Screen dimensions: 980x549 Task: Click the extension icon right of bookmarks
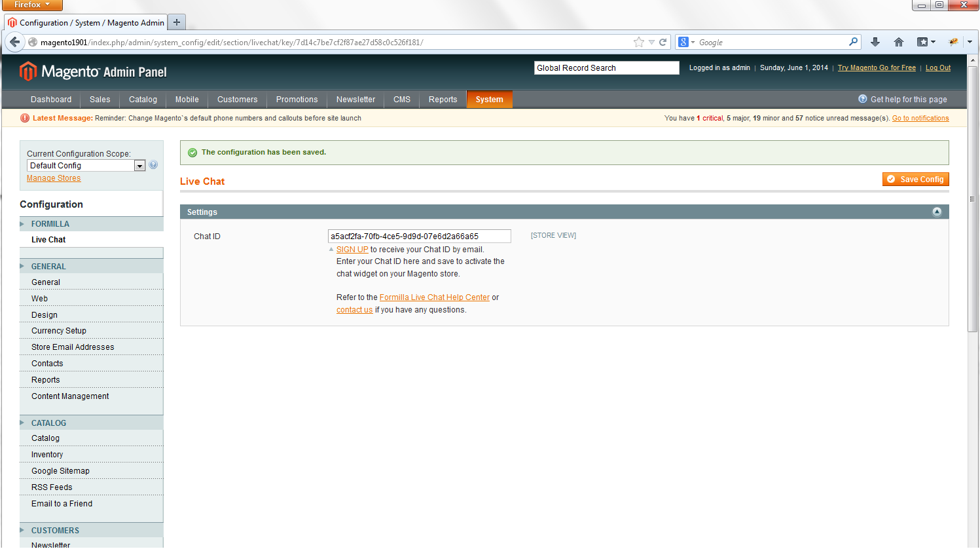click(x=953, y=42)
